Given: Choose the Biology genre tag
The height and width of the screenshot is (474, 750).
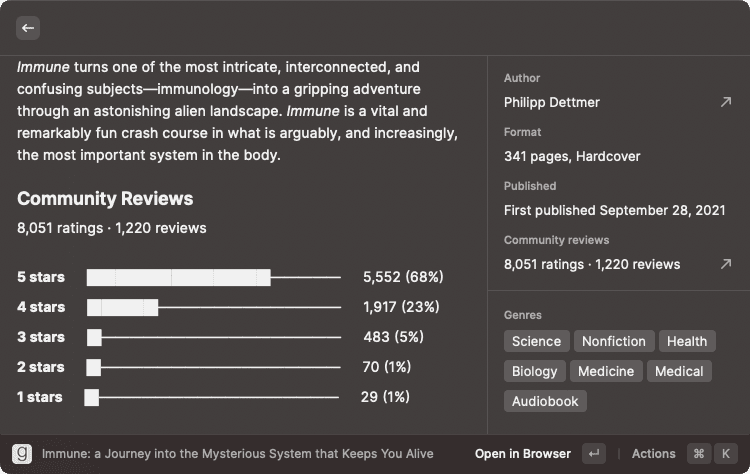Looking at the screenshot, I should 534,371.
